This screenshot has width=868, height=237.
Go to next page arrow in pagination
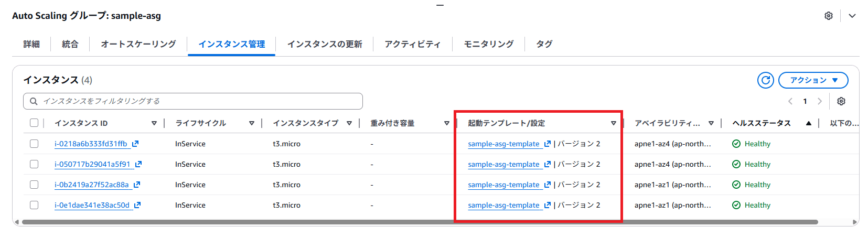tap(820, 101)
